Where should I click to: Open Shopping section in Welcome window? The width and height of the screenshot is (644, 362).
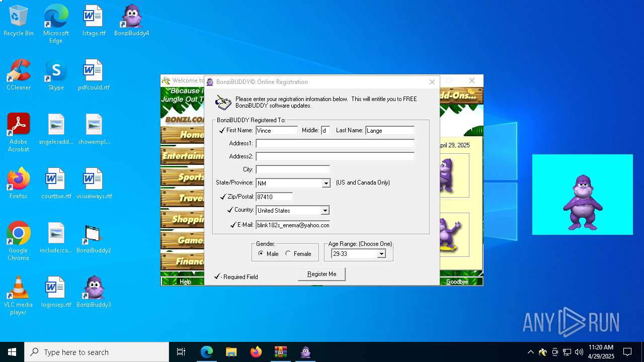(x=182, y=219)
